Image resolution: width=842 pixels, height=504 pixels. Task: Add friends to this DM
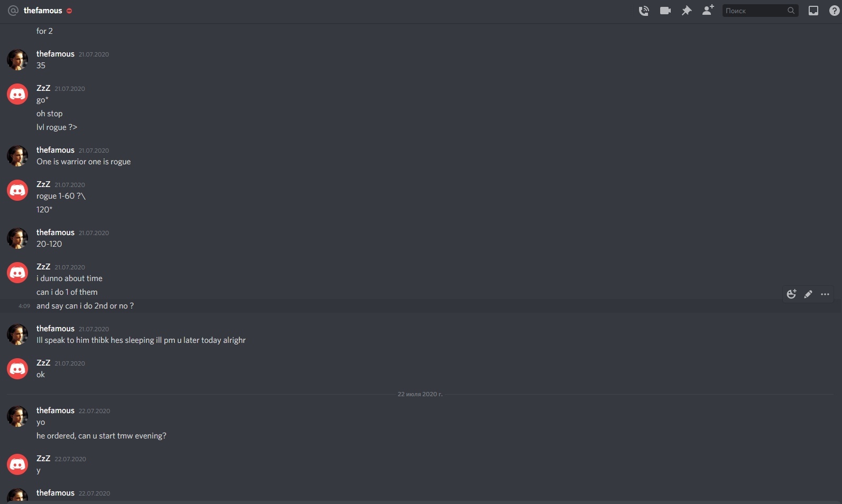coord(708,10)
